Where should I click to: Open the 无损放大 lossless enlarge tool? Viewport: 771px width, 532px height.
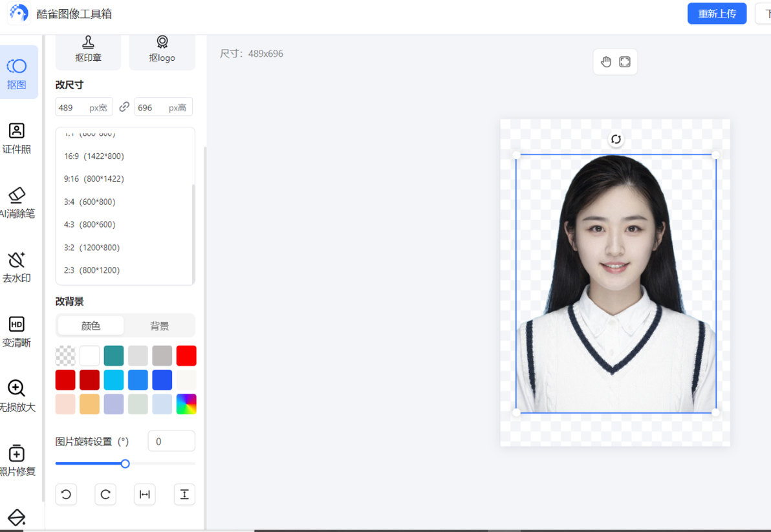17,396
